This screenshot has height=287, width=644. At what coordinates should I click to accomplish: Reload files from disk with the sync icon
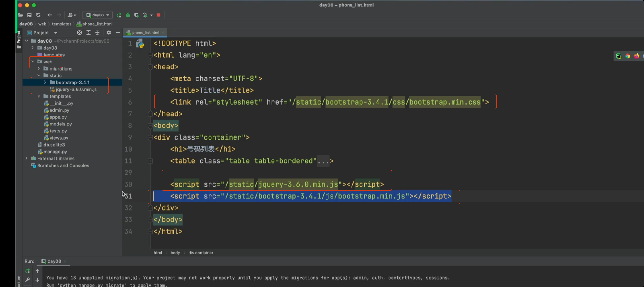tap(38, 15)
